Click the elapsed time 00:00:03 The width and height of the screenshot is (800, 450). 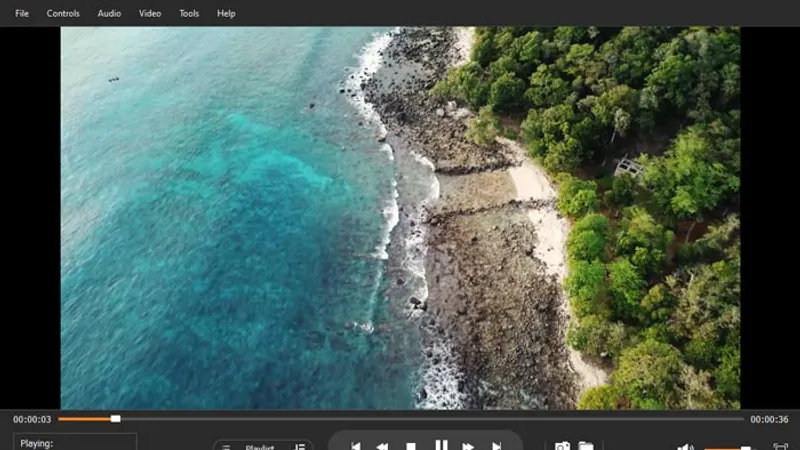(x=32, y=419)
